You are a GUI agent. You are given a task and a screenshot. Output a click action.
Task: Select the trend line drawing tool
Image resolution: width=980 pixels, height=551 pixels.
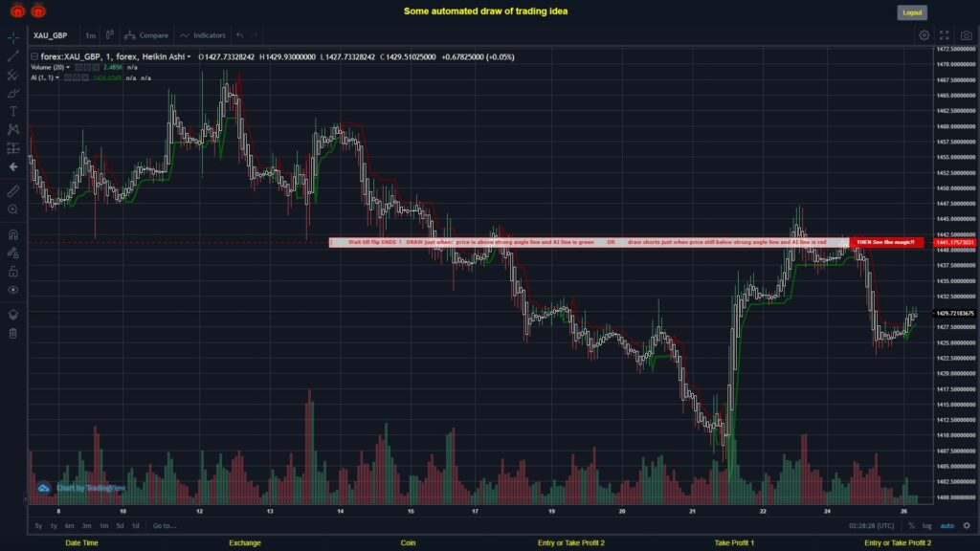pos(13,56)
